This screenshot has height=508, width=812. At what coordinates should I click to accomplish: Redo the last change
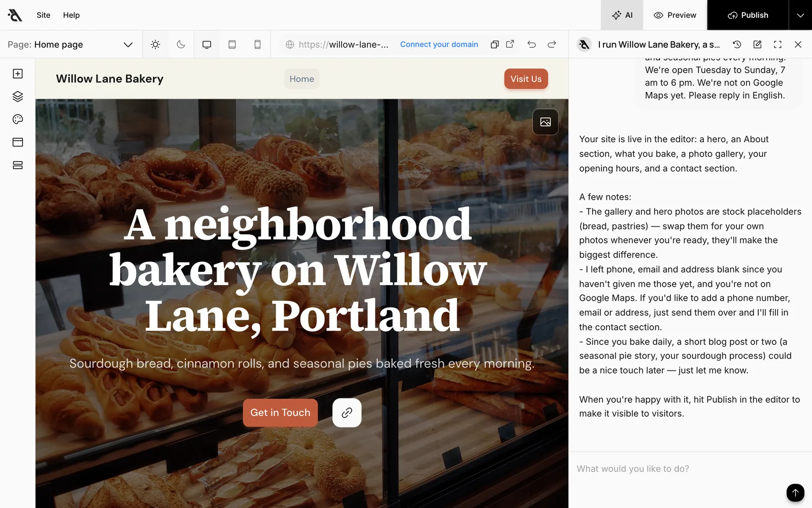click(x=552, y=45)
